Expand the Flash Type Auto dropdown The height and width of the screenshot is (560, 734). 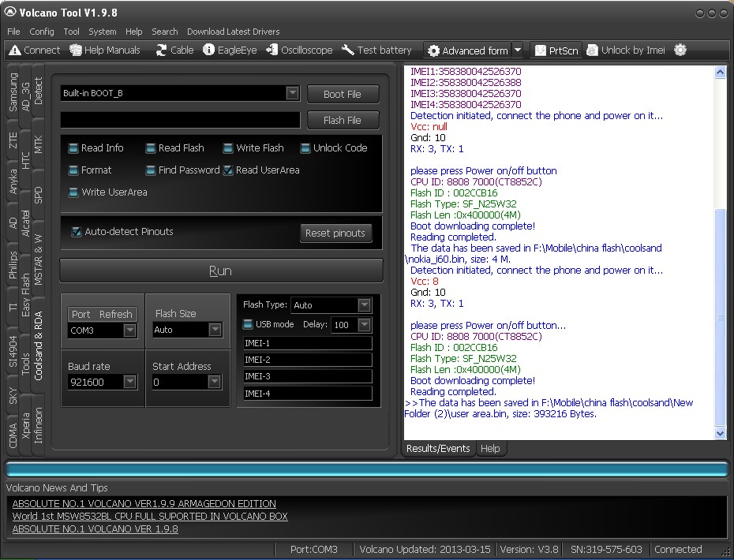point(364,305)
